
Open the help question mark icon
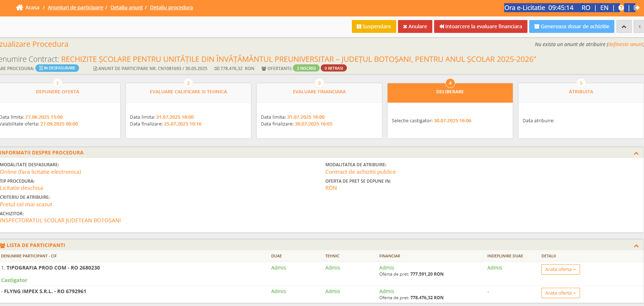(621, 8)
